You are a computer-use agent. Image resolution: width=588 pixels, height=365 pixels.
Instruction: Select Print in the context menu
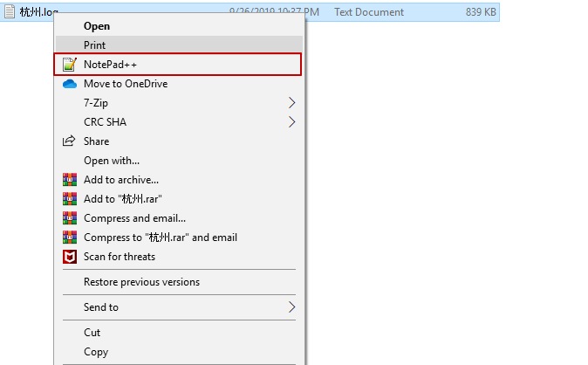point(95,45)
